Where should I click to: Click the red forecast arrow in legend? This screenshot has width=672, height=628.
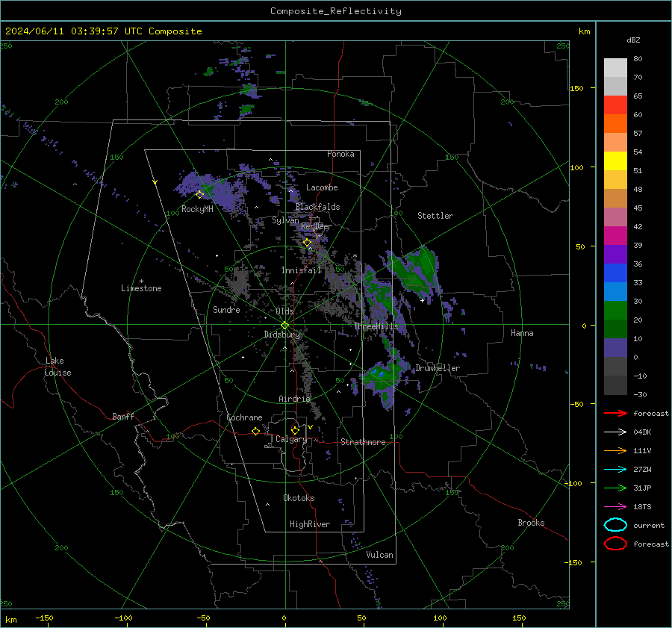(615, 413)
